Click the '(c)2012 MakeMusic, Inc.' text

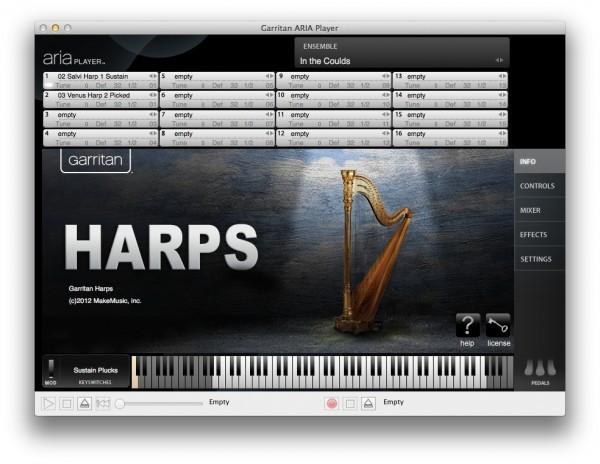(x=105, y=301)
